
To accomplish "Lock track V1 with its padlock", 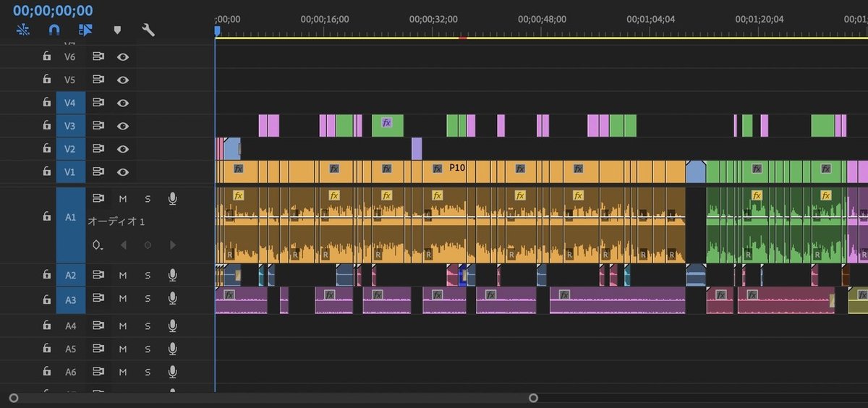I will click(x=46, y=172).
